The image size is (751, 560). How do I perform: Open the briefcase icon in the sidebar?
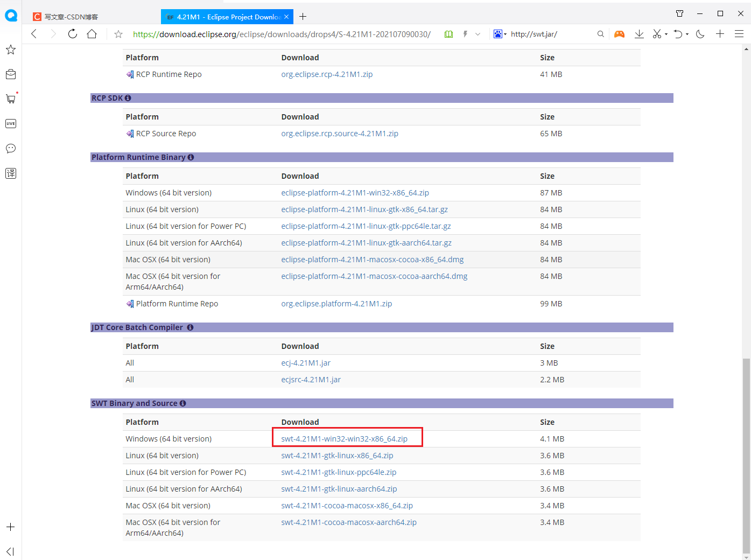[11, 74]
